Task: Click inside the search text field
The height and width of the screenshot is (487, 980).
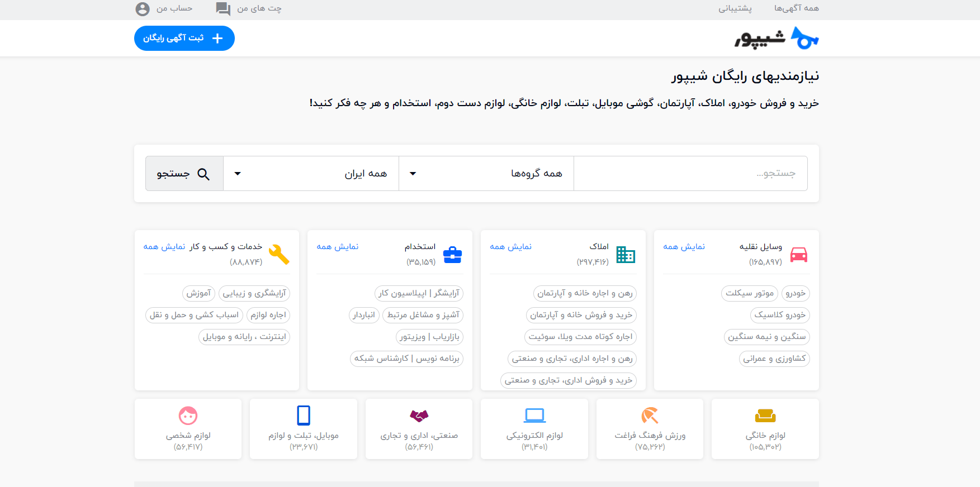Action: pos(690,174)
